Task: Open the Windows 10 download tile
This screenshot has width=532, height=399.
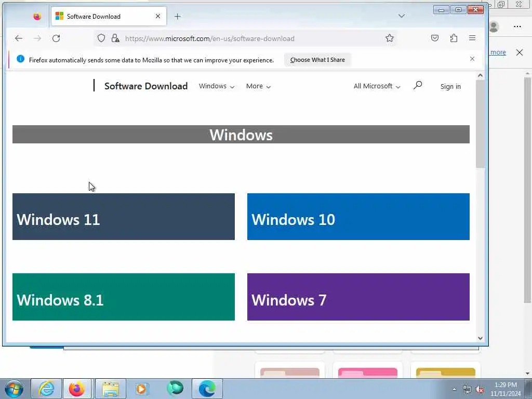Action: tap(358, 217)
